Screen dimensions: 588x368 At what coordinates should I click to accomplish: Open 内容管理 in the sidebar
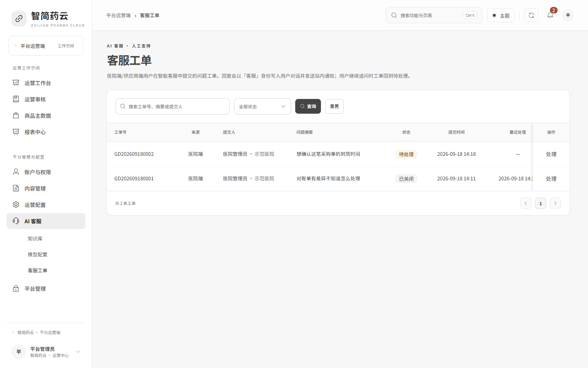(46, 188)
